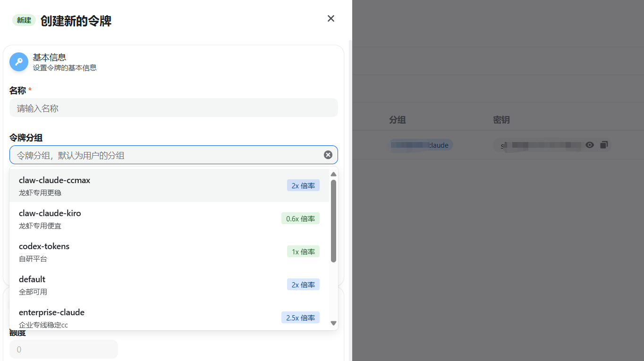Click the 2x 倍率 tag on default
The height and width of the screenshot is (361, 644).
pos(303,285)
